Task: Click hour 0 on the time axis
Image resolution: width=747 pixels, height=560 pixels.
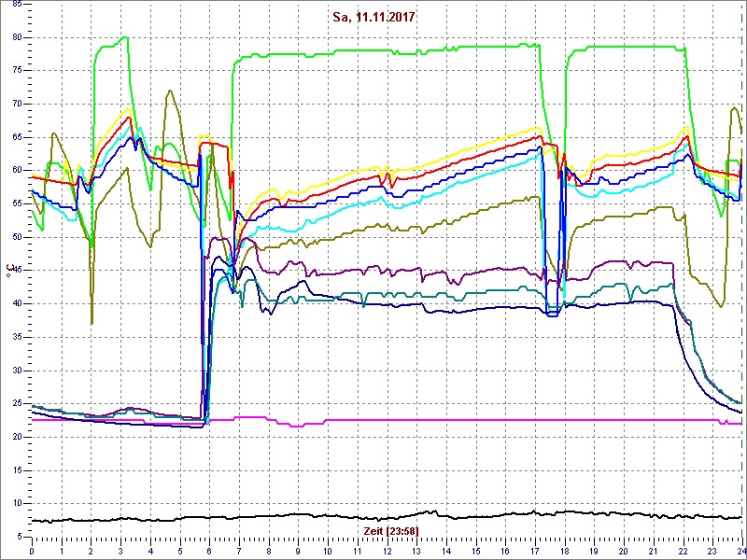Action: pyautogui.click(x=32, y=550)
